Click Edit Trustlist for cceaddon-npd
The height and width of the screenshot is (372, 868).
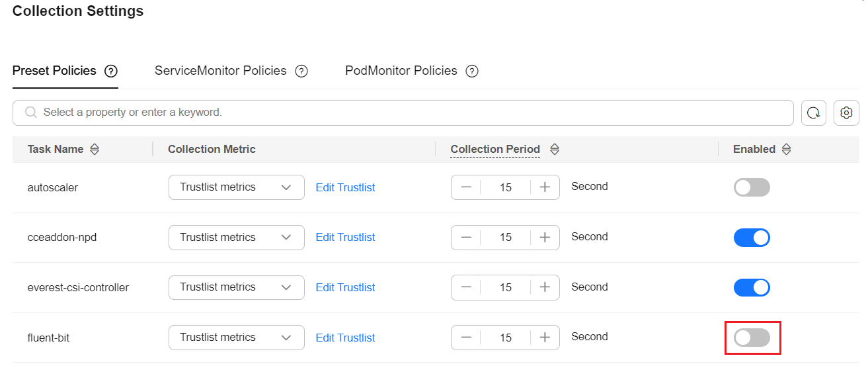(345, 238)
